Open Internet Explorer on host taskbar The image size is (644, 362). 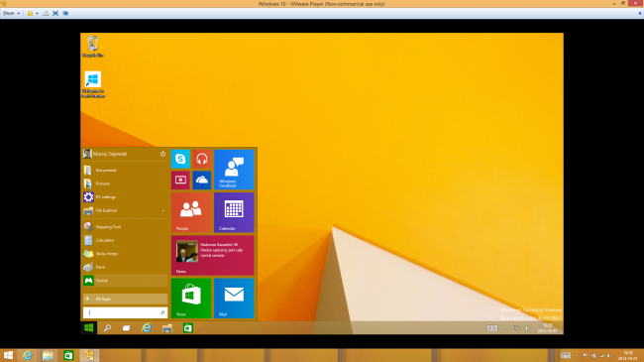27,355
